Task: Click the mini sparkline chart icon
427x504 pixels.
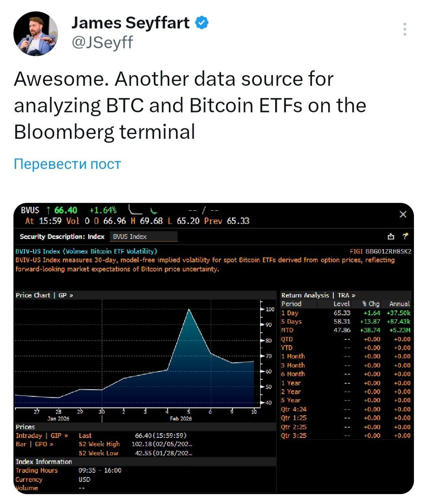Action: 135,210
